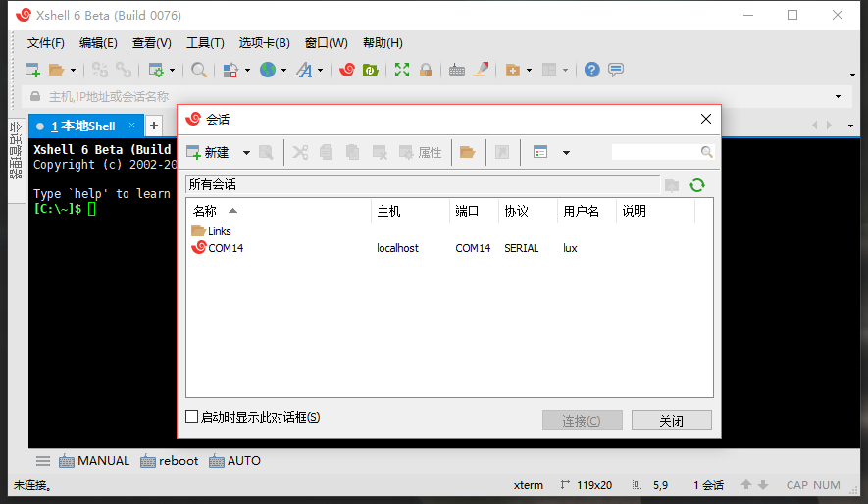Click the blue help question mark icon

coord(591,70)
